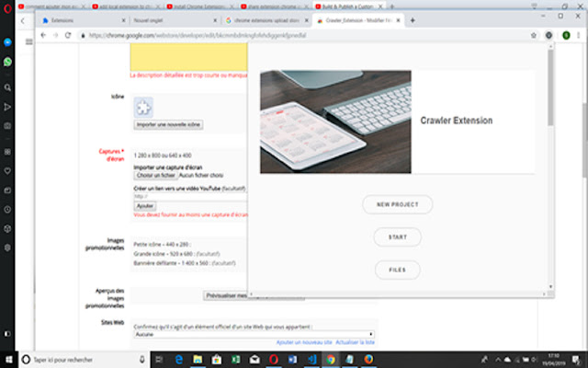The width and height of the screenshot is (588, 368).
Task: Select the Crawler_Extension Chrome tab
Action: (358, 20)
